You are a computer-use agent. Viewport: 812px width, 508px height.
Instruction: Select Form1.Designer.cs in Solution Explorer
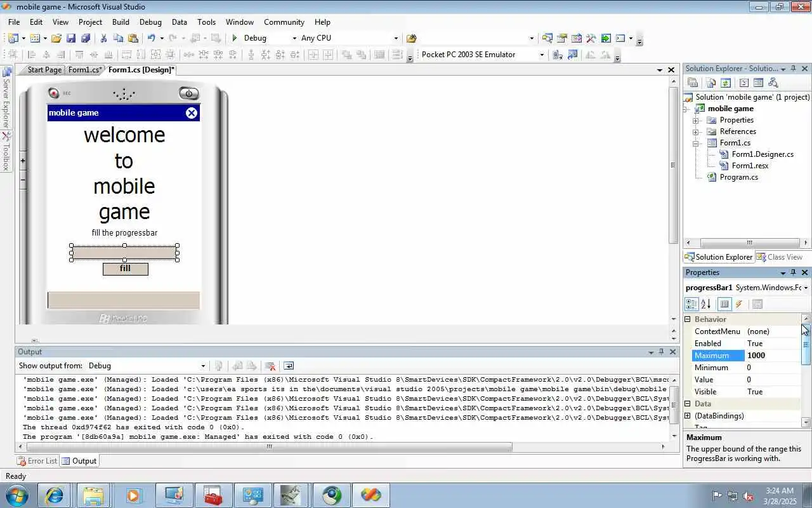763,154
